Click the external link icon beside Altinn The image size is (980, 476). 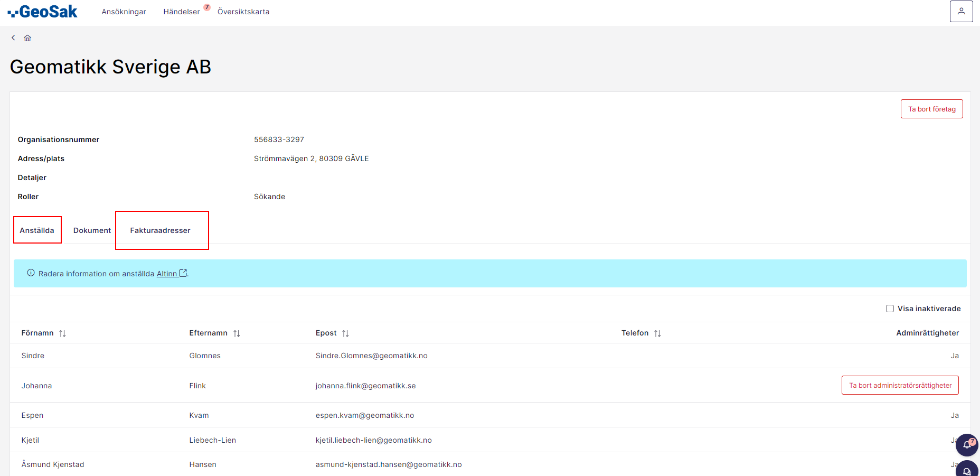click(x=183, y=273)
